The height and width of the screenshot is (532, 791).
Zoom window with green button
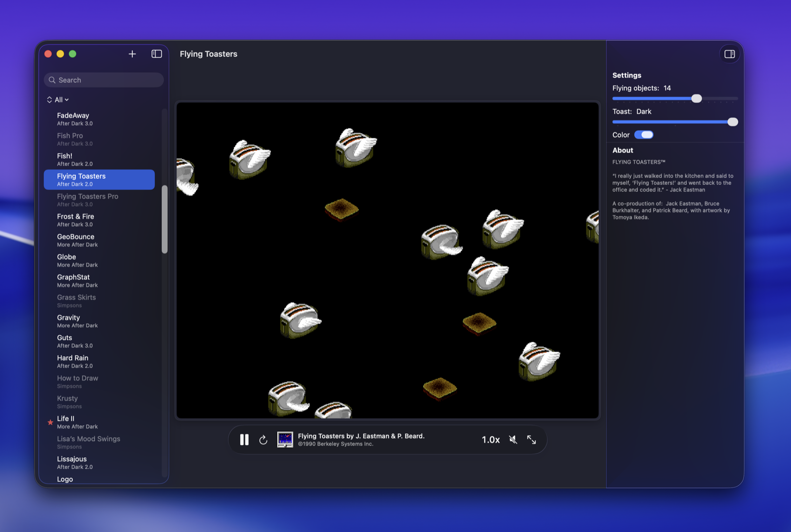pos(73,54)
